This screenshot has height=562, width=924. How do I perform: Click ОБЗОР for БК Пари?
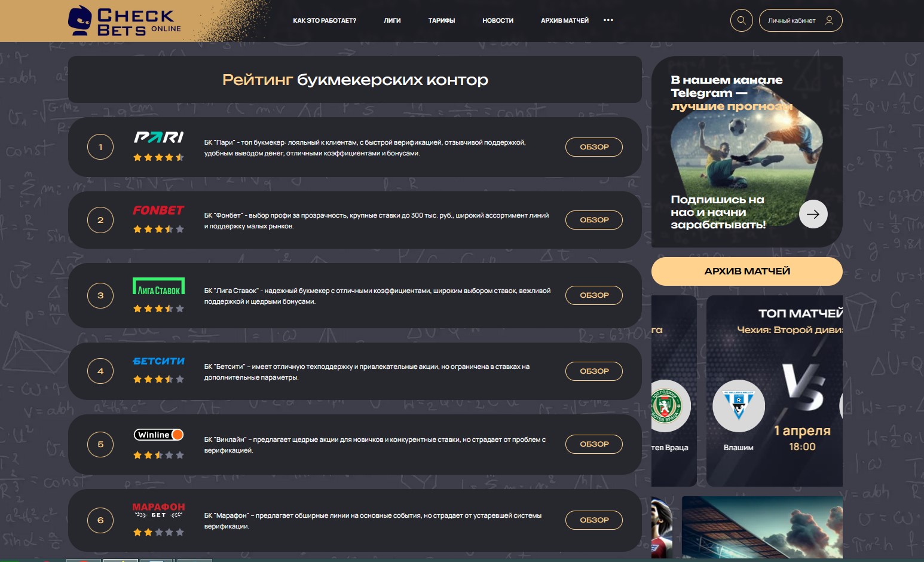coord(593,146)
